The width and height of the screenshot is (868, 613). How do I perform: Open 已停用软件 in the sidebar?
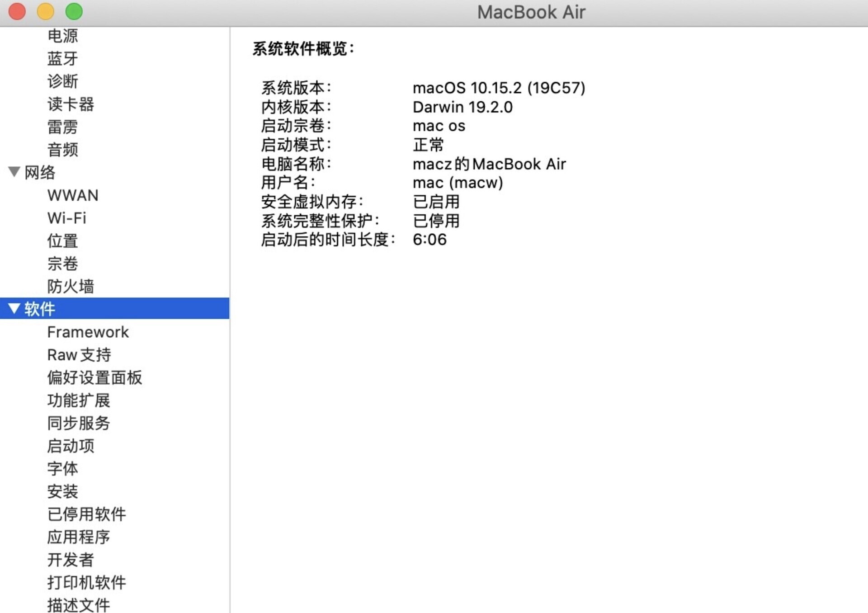point(87,514)
